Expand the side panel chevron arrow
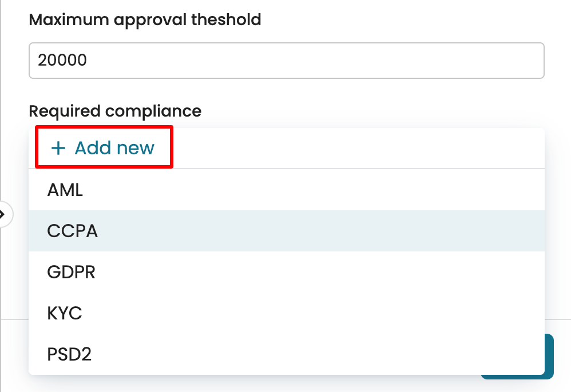Viewport: 571px width, 392px height. (x=3, y=215)
